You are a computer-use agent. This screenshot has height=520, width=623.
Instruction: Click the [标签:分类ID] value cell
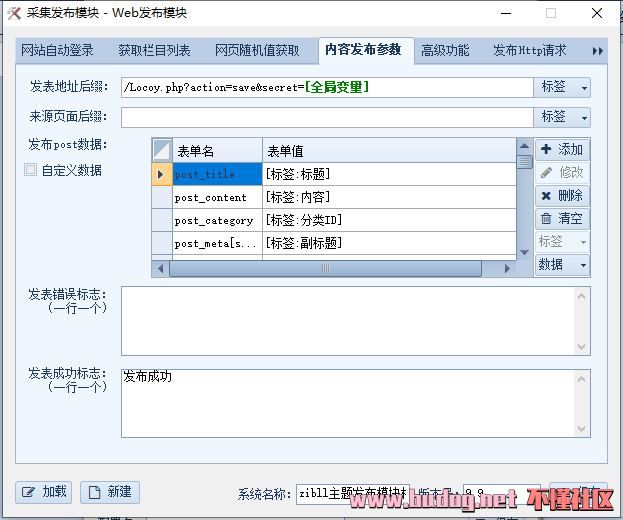point(389,220)
